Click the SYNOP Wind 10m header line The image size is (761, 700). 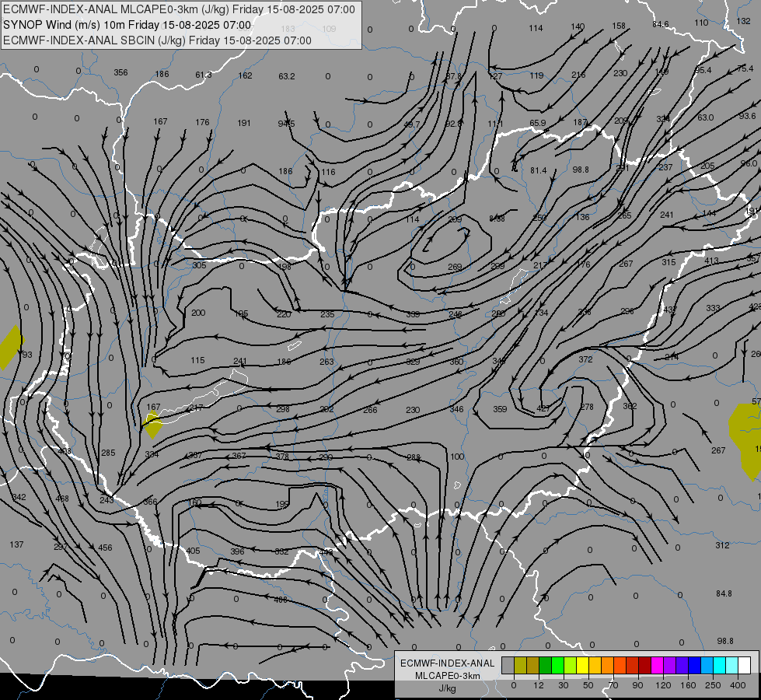click(127, 25)
